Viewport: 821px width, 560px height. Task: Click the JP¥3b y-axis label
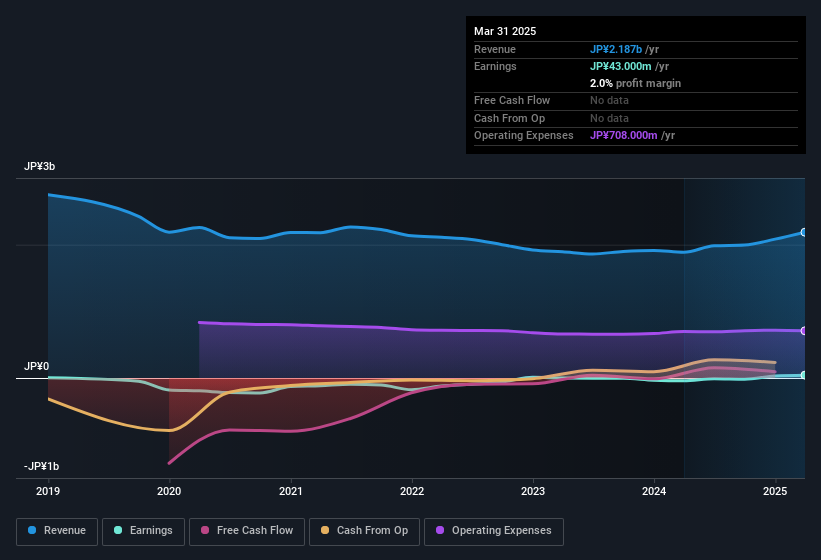(x=39, y=166)
